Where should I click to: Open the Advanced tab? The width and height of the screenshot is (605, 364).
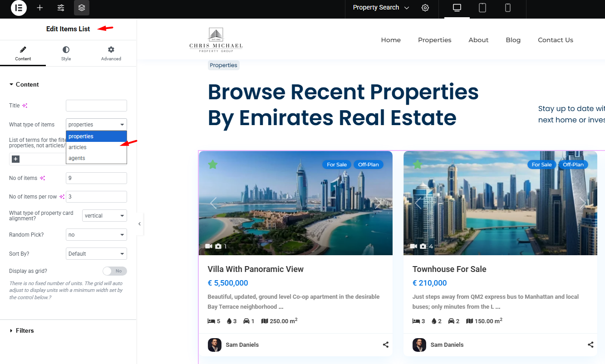point(111,53)
